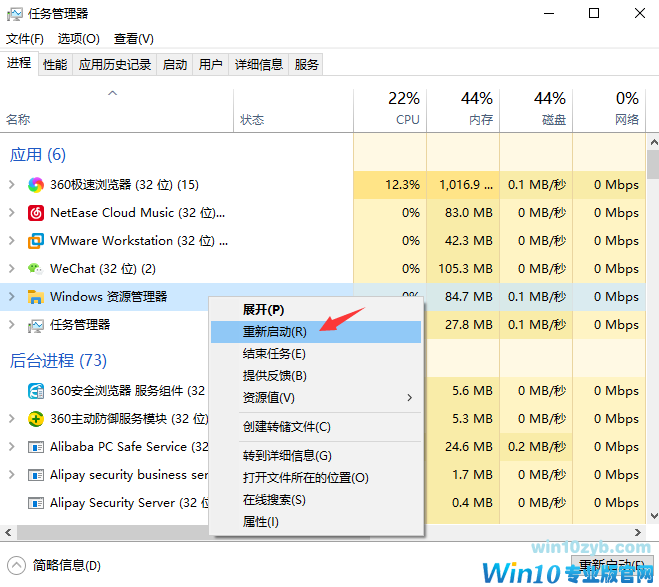Click the 简略信息(D) link
Screen dimensions: 659x587
[67, 566]
